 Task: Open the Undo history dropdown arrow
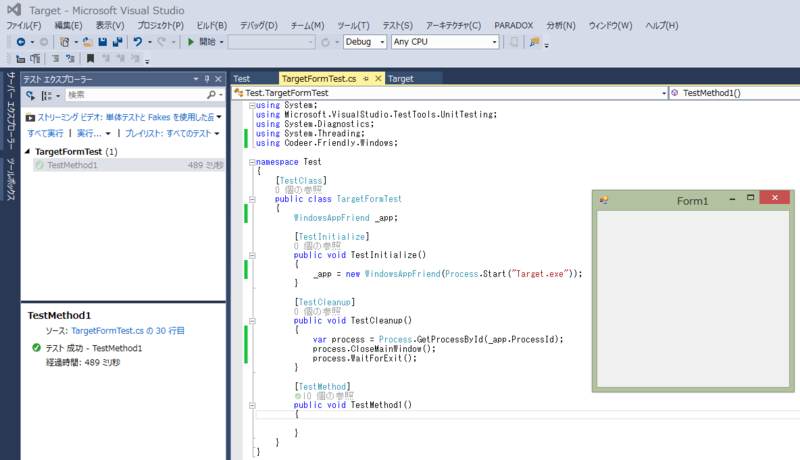(x=149, y=42)
